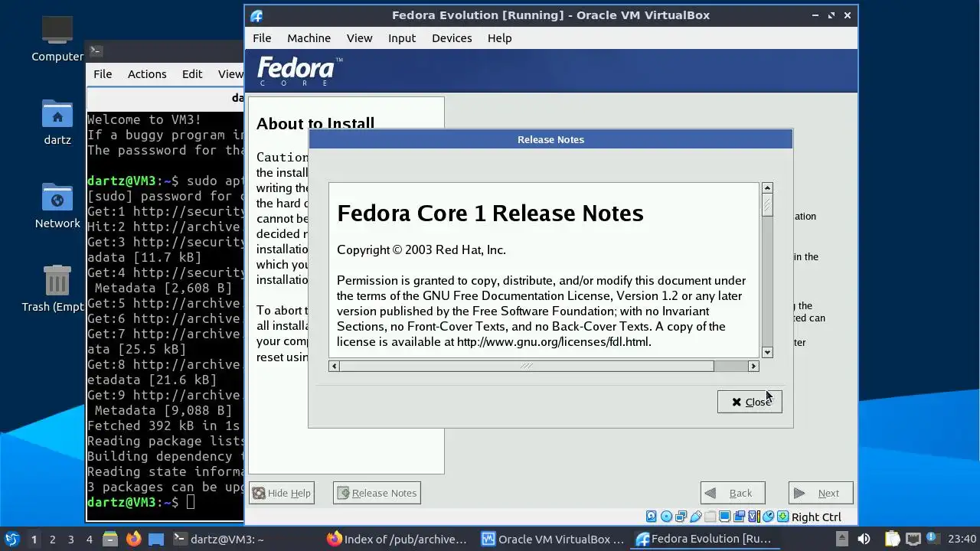Click the release notes scroll right arrow

pos(753,366)
